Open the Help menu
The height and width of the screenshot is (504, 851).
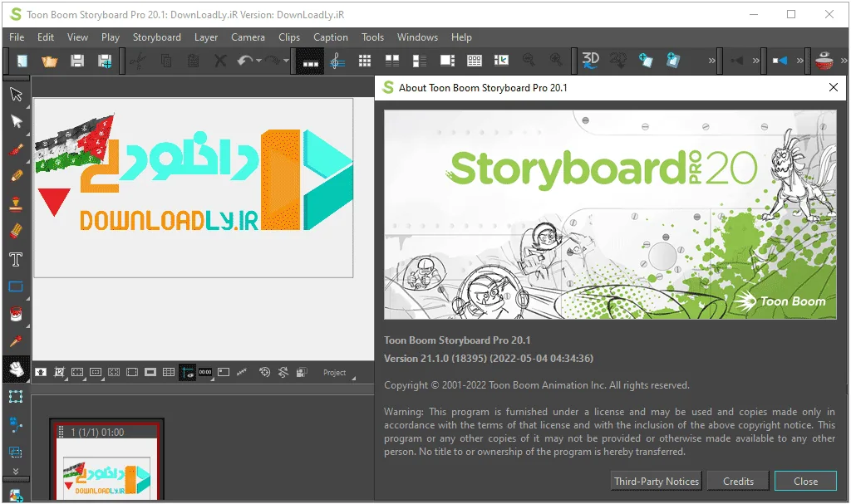461,37
